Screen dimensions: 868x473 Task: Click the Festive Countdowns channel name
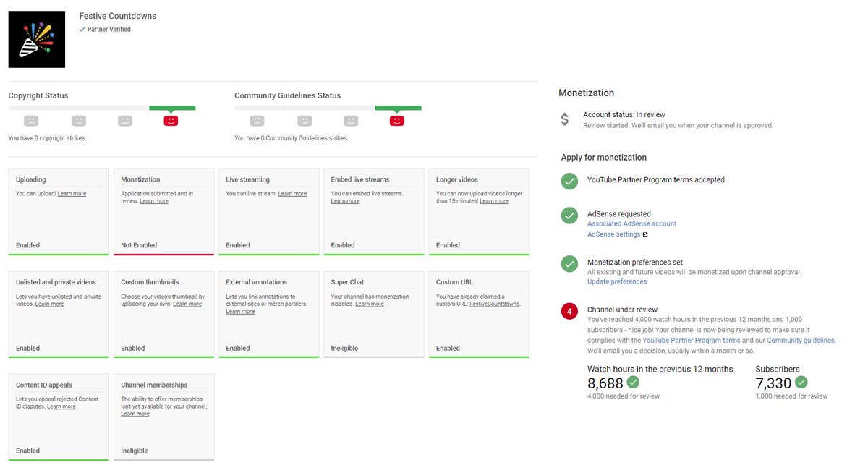tap(117, 16)
